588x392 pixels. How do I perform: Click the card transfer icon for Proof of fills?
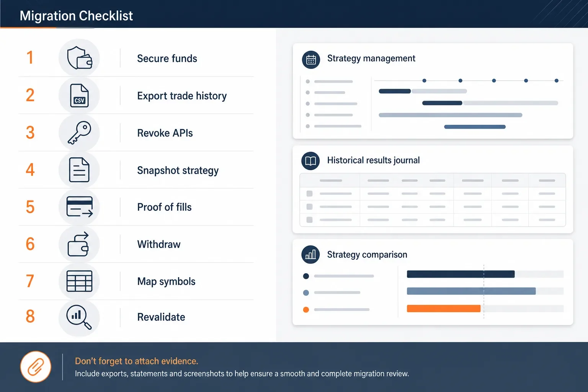pyautogui.click(x=79, y=207)
